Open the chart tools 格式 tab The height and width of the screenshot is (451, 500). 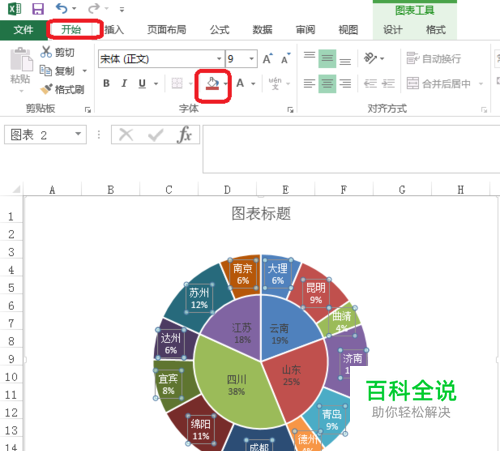tap(436, 30)
